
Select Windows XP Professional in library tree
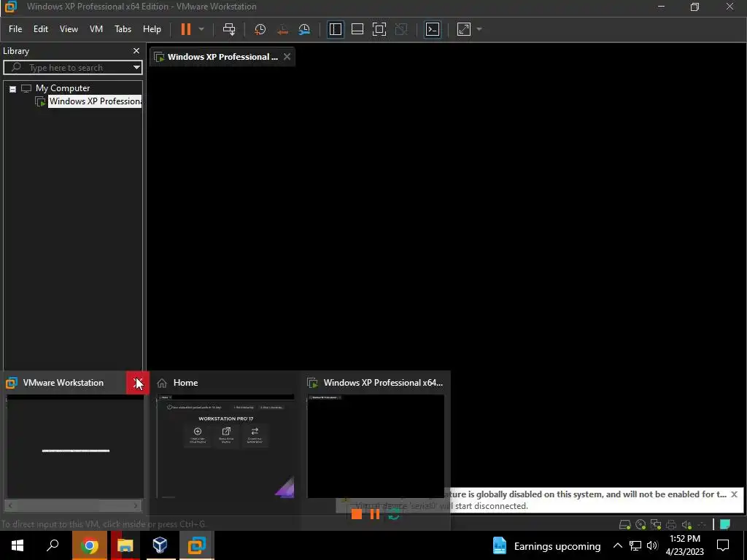coord(95,101)
